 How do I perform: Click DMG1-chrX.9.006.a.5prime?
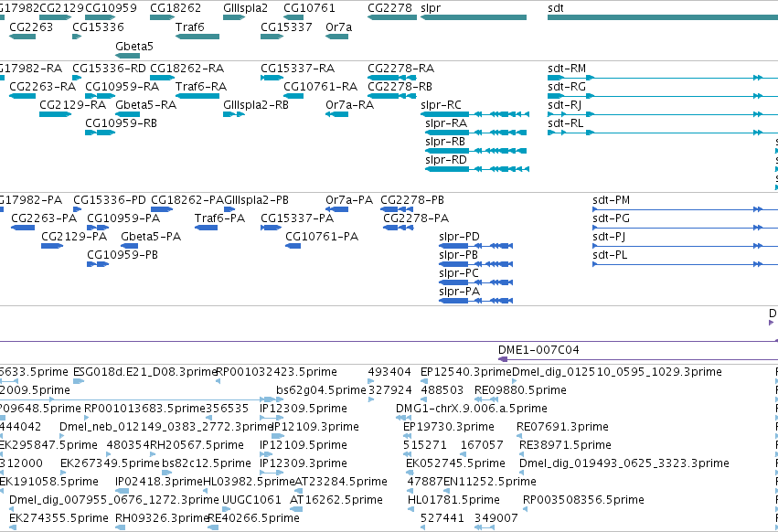point(472,409)
